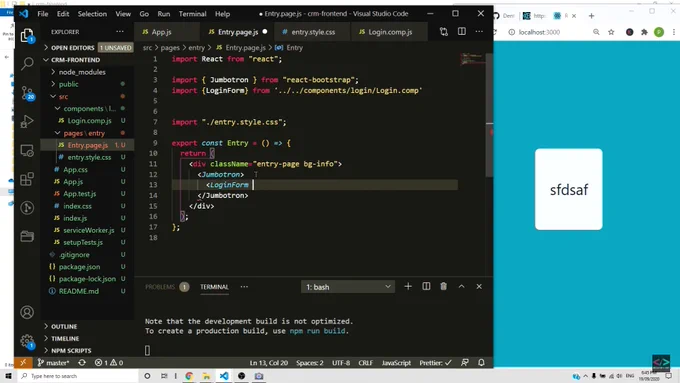Select the 1: bash terminal dropdown
Image resolution: width=680 pixels, height=383 pixels.
click(348, 287)
